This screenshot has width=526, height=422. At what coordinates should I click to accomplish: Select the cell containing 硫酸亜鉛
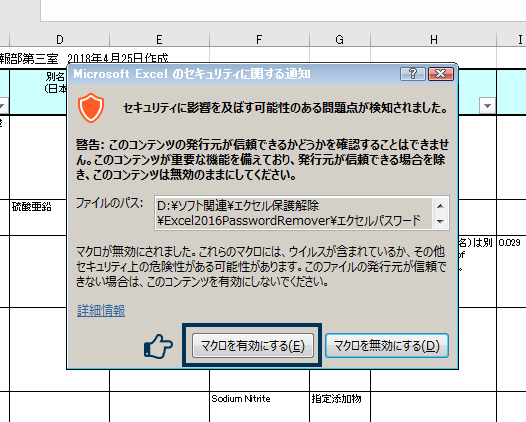(38, 217)
